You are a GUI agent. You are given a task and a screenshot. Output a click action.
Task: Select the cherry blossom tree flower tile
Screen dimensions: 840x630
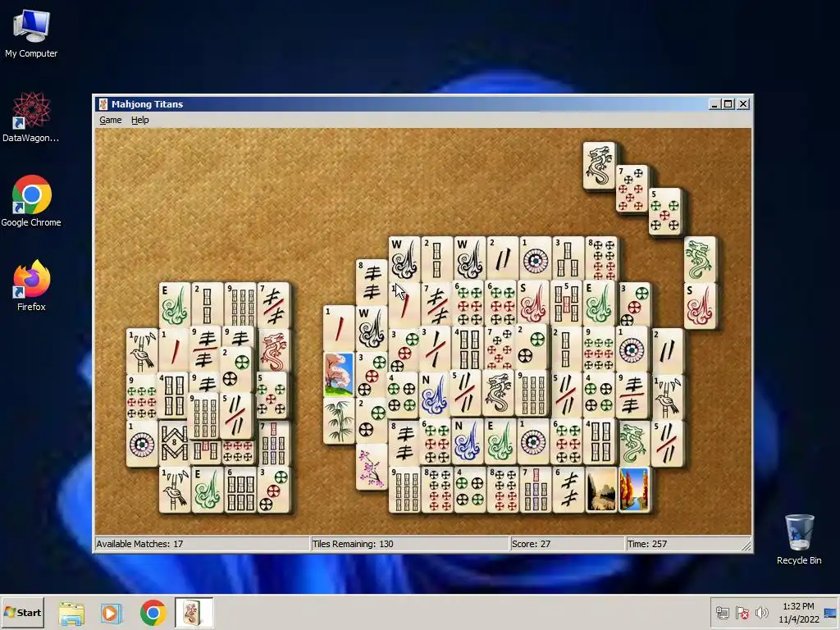[x=339, y=373]
